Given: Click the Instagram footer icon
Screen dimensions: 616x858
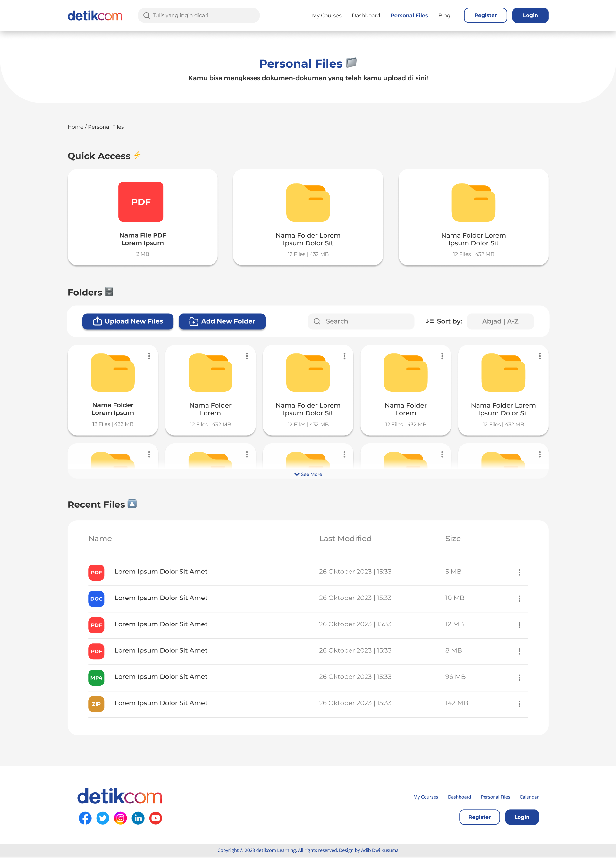Looking at the screenshot, I should (x=120, y=818).
